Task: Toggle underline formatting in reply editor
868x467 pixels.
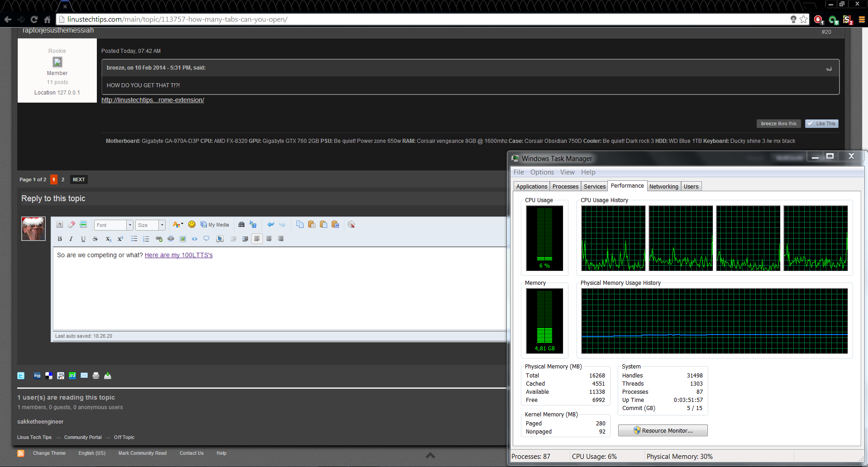Action: (83, 239)
